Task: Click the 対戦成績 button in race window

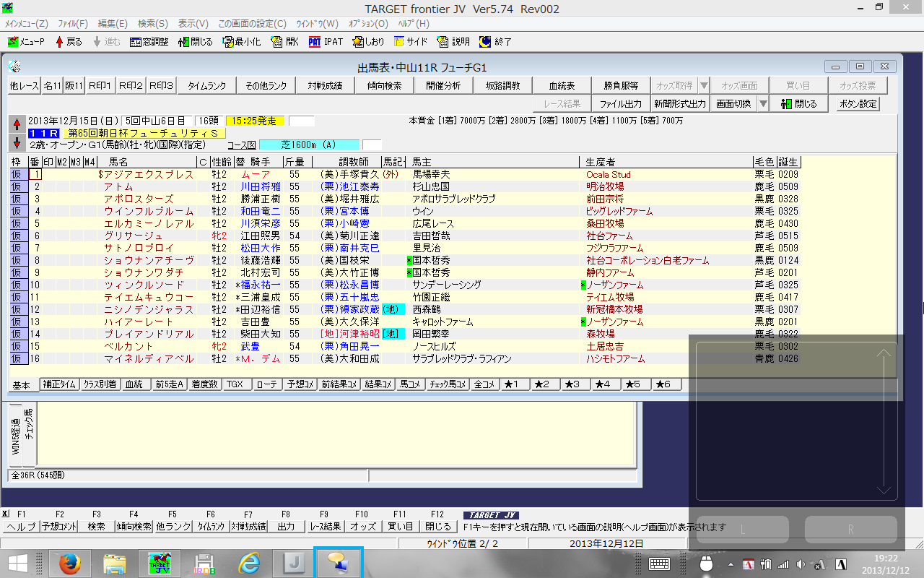Action: [325, 85]
